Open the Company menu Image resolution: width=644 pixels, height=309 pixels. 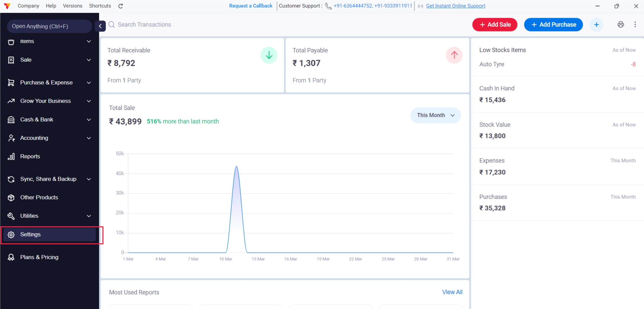(x=28, y=6)
